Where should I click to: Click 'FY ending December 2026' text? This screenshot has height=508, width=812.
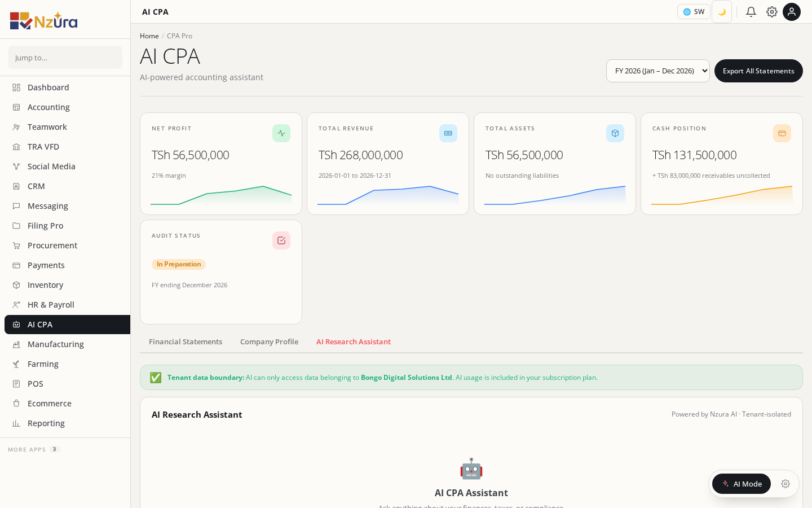[x=189, y=285]
